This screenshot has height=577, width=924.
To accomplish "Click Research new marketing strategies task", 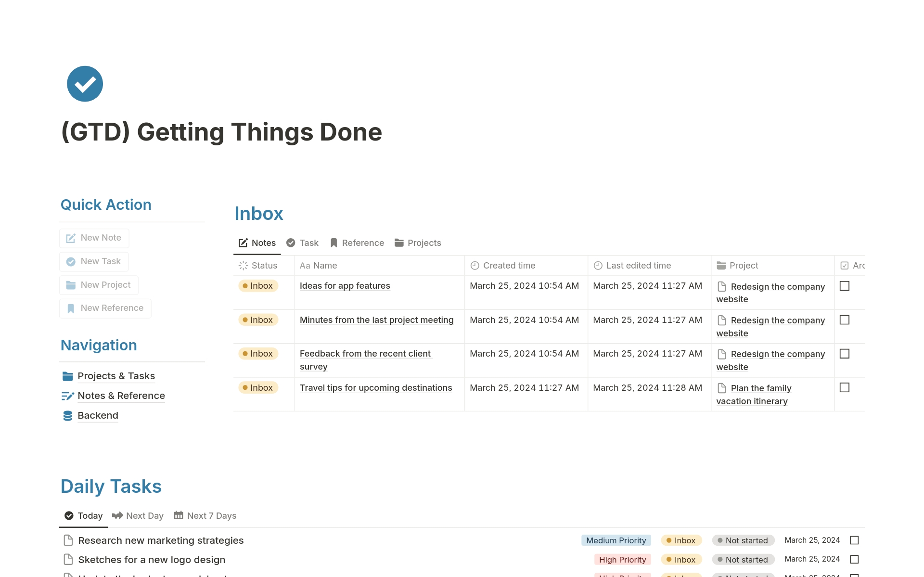I will tap(160, 540).
